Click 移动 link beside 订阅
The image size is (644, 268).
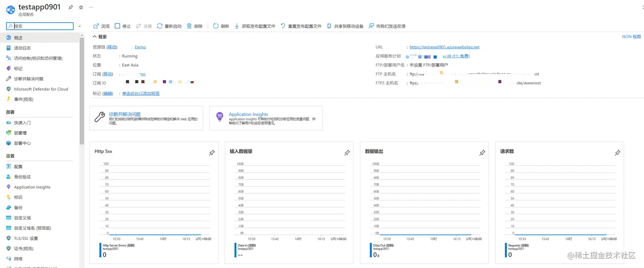[x=108, y=74]
